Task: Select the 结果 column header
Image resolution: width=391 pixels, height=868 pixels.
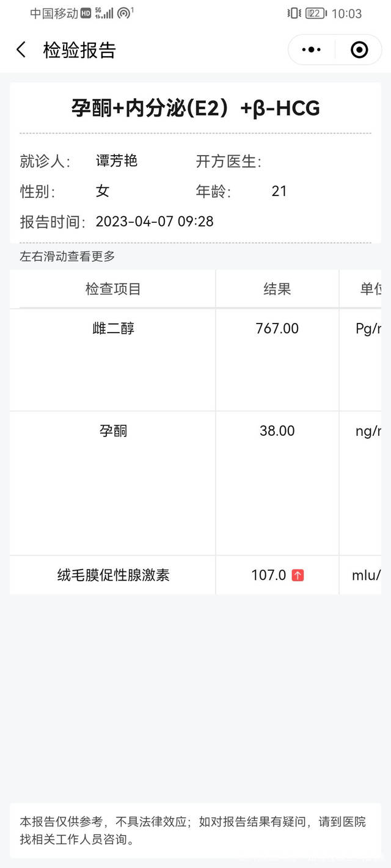Action: [277, 289]
